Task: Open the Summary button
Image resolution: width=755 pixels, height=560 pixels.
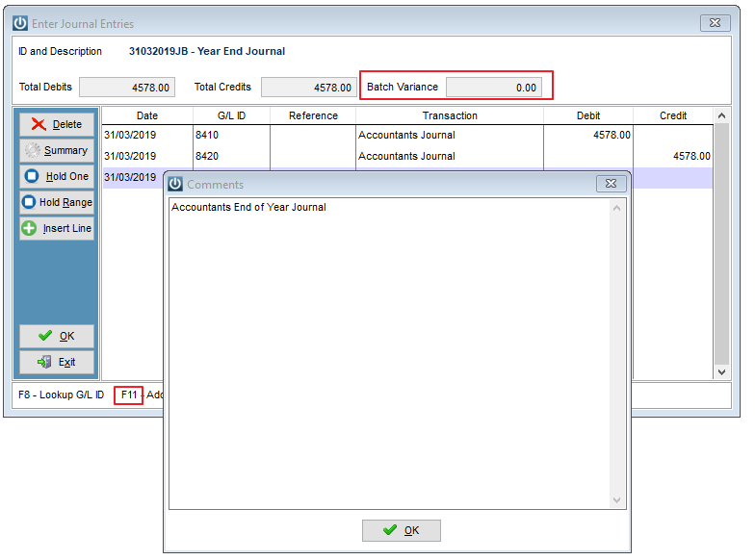Action: click(57, 150)
